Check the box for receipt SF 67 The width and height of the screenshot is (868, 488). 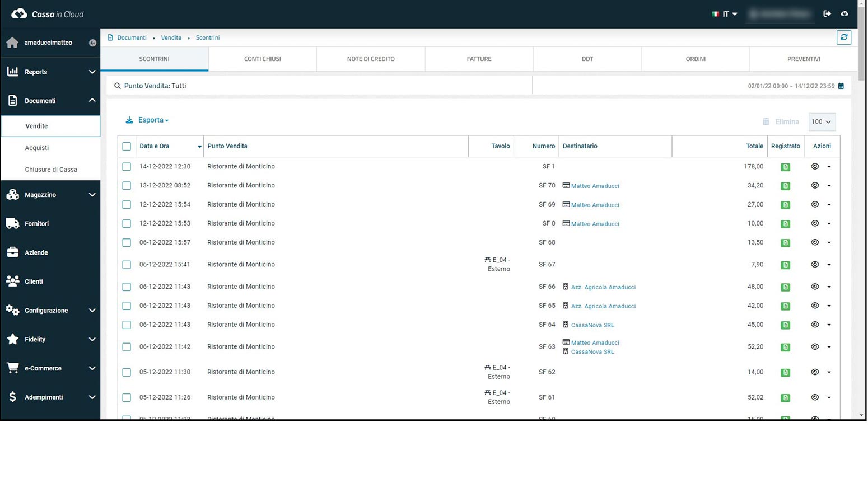click(127, 265)
